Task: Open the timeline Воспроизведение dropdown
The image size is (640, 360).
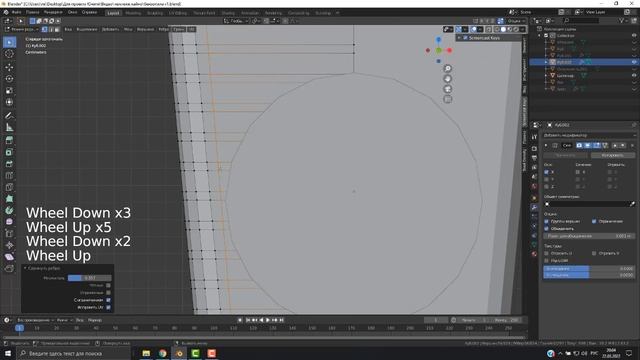Action: pyautogui.click(x=36, y=320)
